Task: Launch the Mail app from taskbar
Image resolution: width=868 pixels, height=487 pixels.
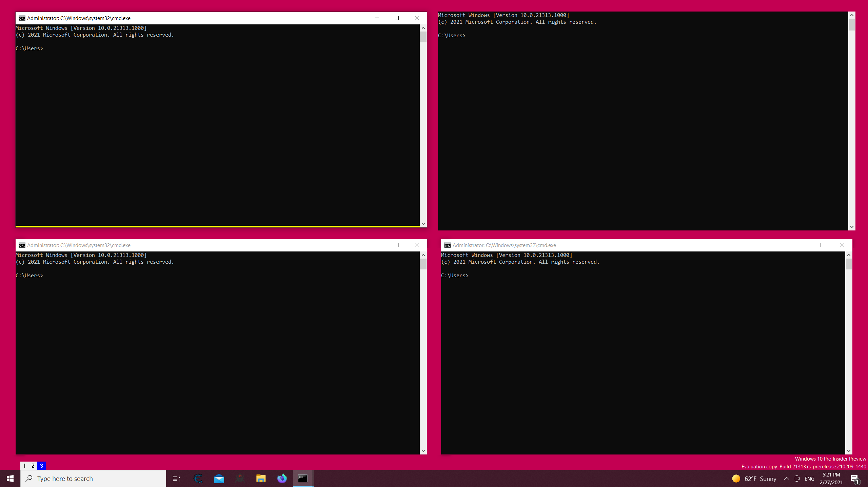Action: 219,478
